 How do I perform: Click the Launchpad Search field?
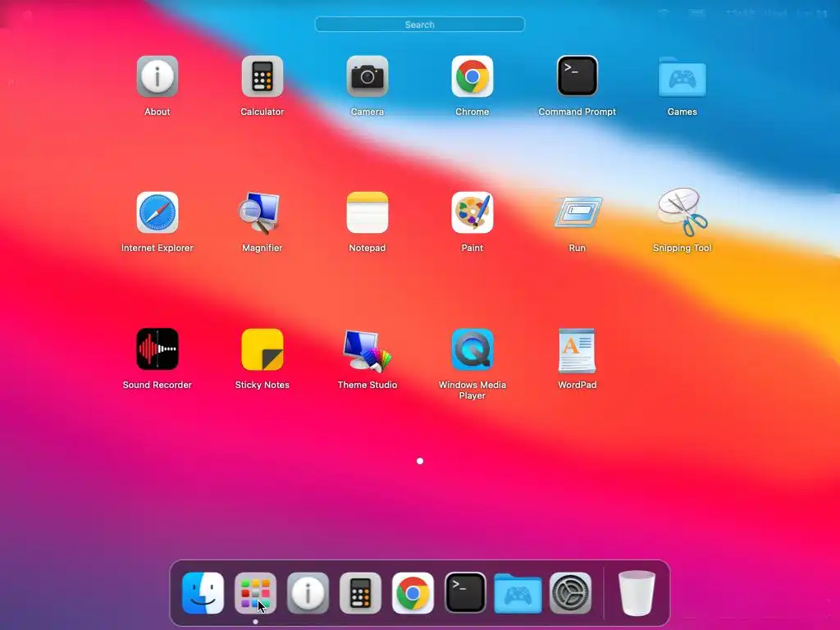[x=420, y=25]
